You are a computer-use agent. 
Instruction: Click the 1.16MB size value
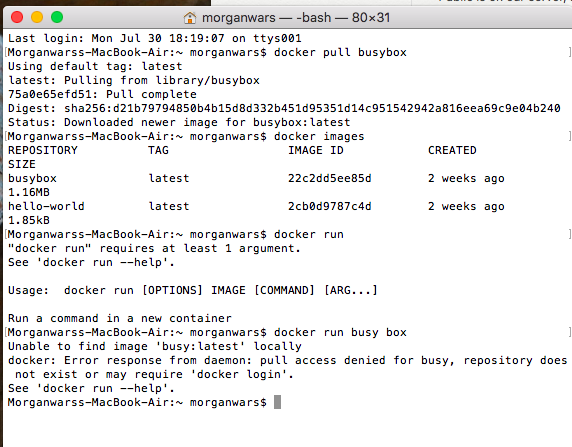[x=29, y=192]
